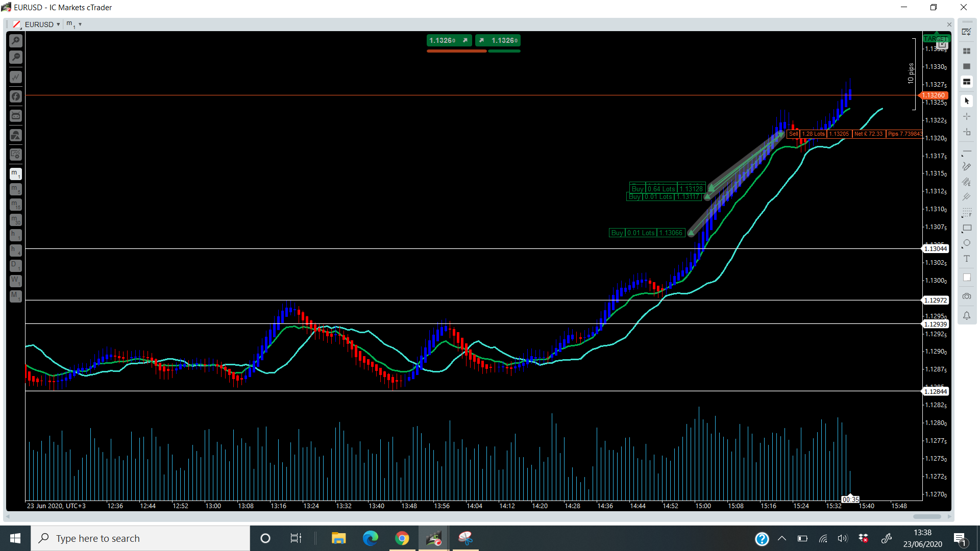Select single chart layout icon
Viewport: 980px width, 551px height.
tap(967, 66)
